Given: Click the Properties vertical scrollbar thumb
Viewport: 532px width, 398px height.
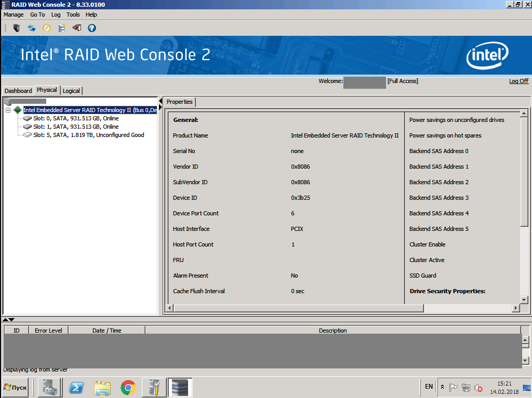Looking at the screenshot, I should (x=524, y=172).
